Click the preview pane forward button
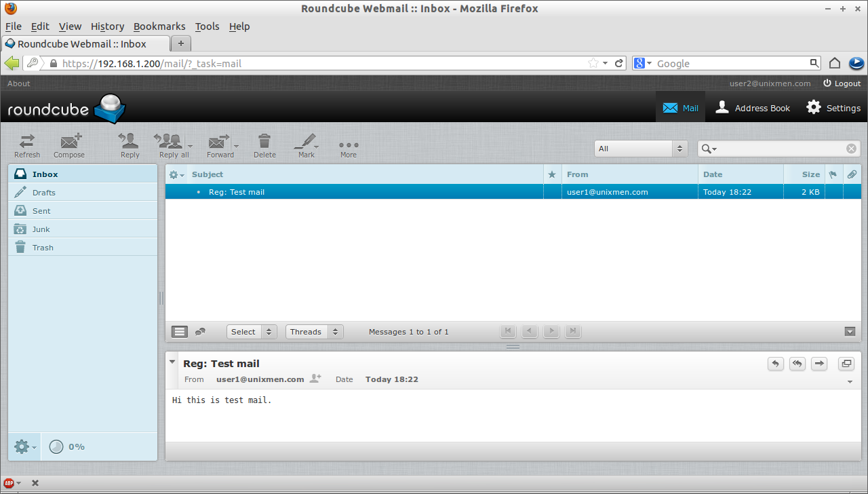The image size is (868, 494). [x=819, y=364]
